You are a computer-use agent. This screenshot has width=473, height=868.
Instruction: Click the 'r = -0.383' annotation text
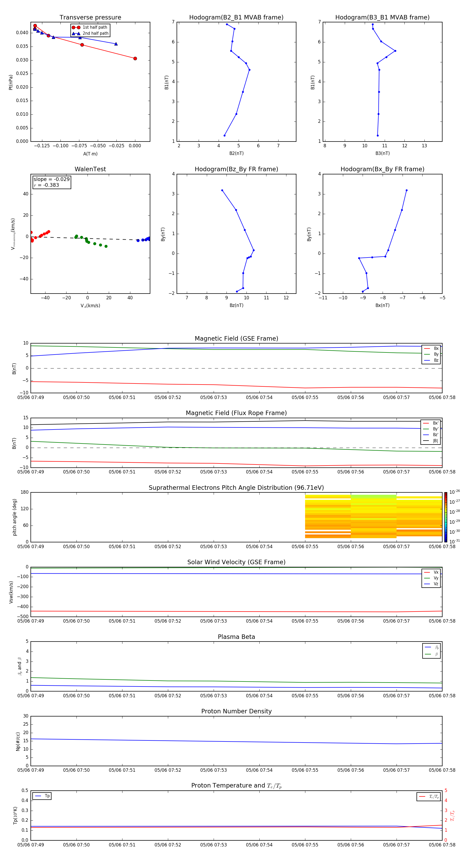[x=47, y=185]
